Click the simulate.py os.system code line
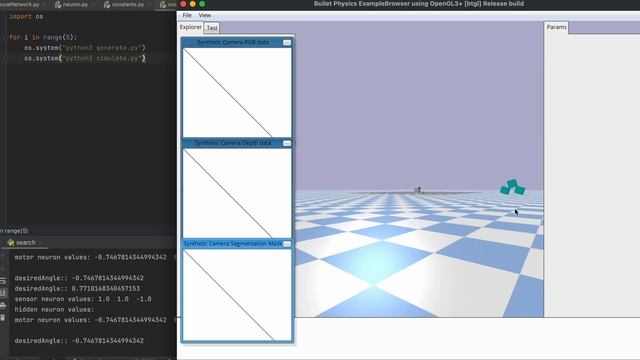Screen dimensions: 640x360 point(84,58)
